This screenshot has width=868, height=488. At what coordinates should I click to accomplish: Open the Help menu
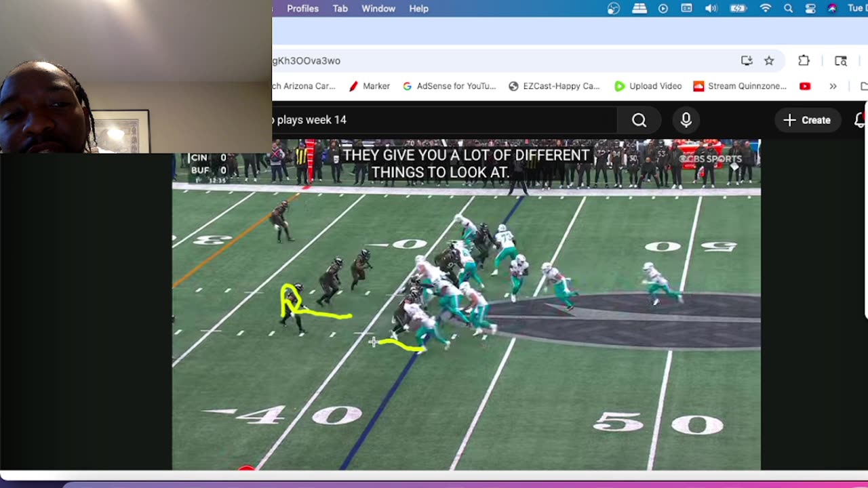418,9
